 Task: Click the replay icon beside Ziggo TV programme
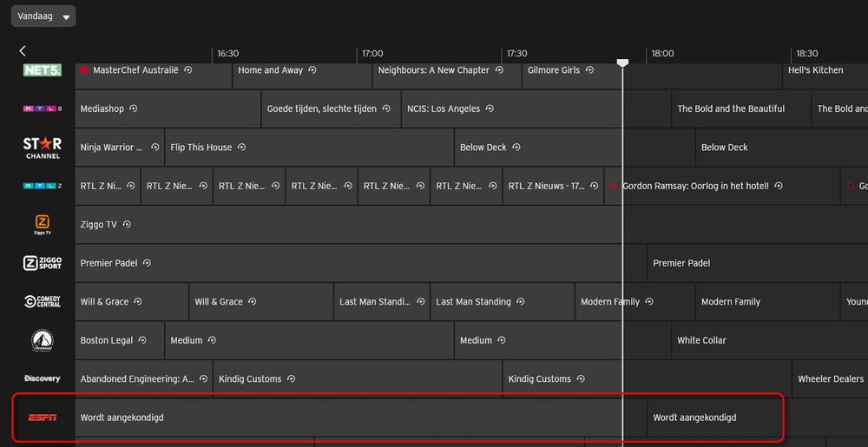(x=127, y=225)
